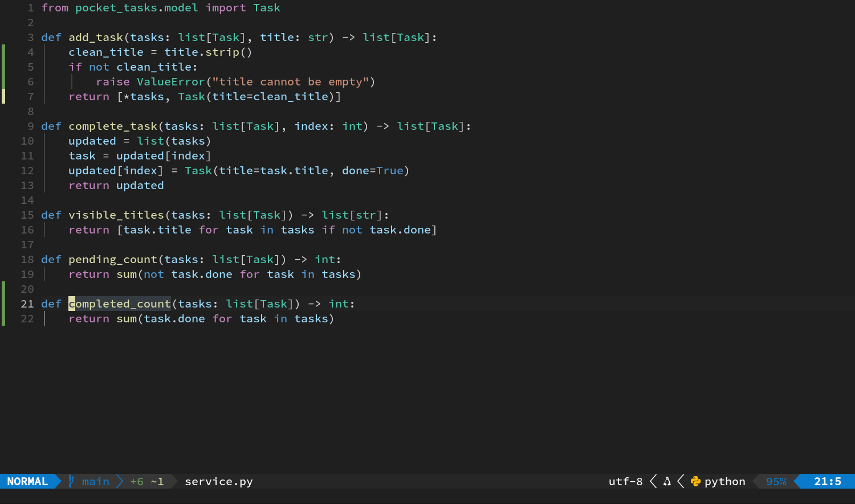
Task: Click the pending_count function name
Action: [x=113, y=260]
